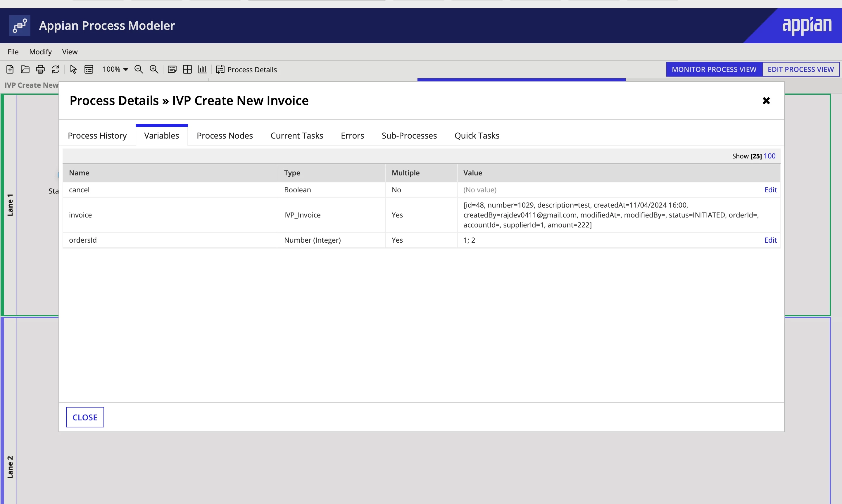
Task: Click the new process model icon
Action: 10,69
